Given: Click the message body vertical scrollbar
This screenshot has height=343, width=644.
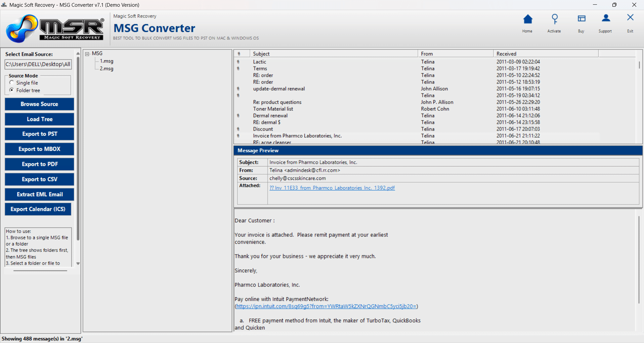Looking at the screenshot, I should 639,260.
